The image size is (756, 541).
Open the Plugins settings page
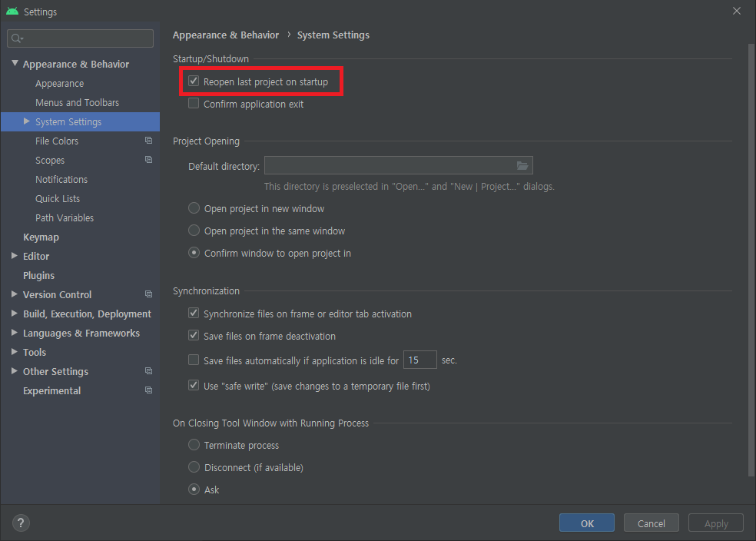[38, 275]
